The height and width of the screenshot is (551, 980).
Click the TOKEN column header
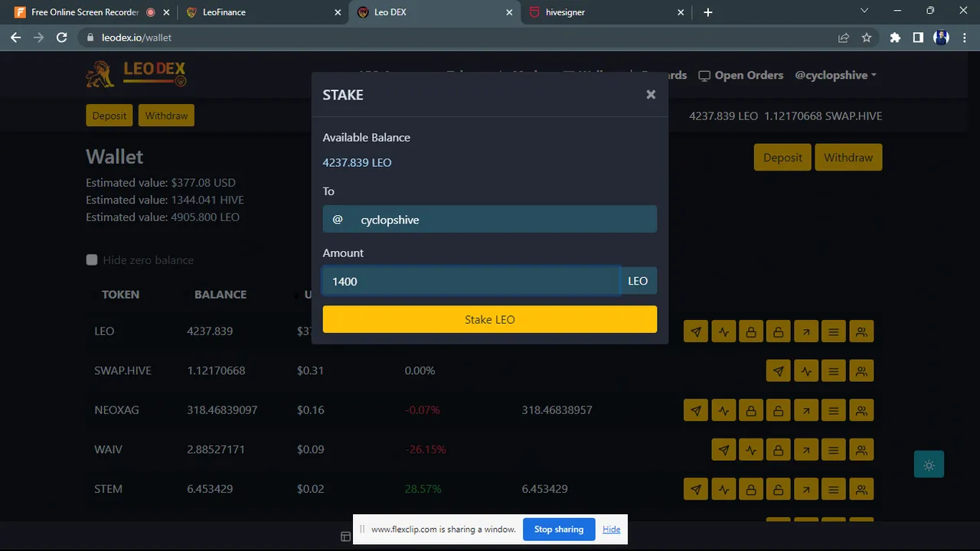pyautogui.click(x=121, y=294)
